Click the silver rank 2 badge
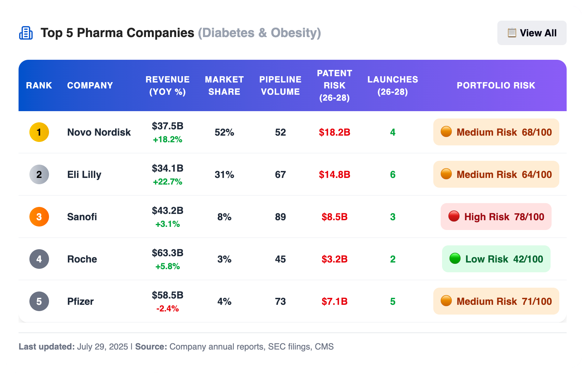Screen dimensions: 588x374 click(x=39, y=174)
